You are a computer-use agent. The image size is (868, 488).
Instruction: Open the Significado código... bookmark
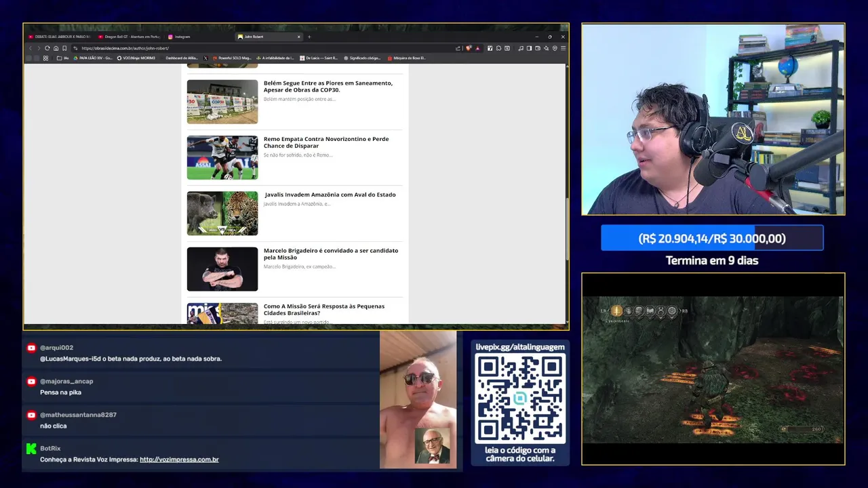tap(363, 58)
